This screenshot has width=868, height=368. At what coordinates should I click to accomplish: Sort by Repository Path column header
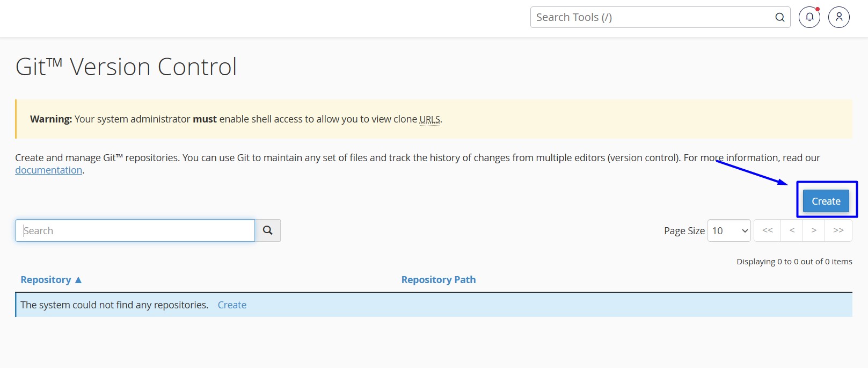[439, 279]
